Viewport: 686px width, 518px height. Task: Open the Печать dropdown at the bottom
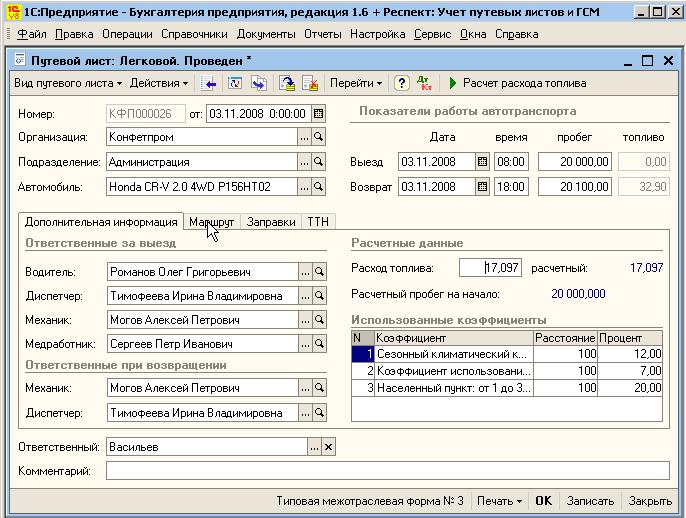[x=499, y=501]
